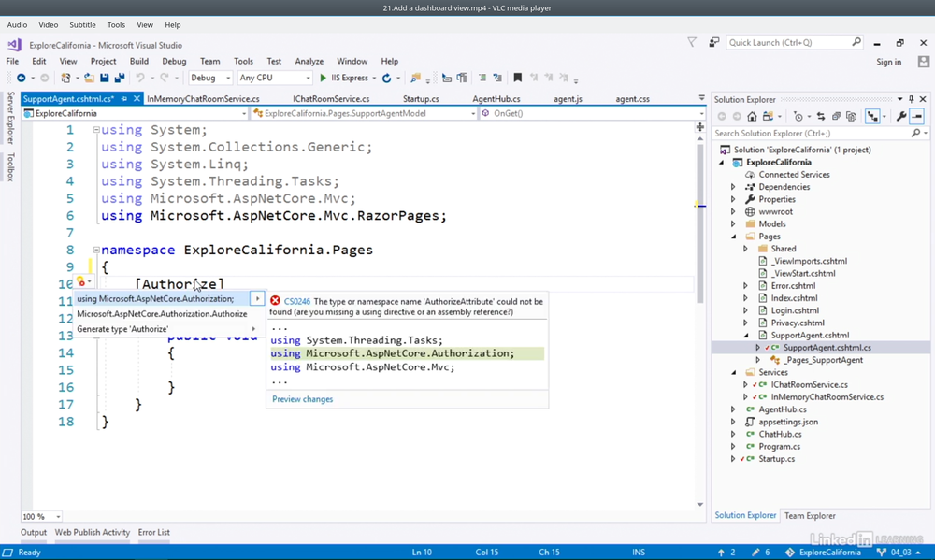Toggle Show All Files in Solution Explorer
This screenshot has height=560, width=935.
[851, 117]
